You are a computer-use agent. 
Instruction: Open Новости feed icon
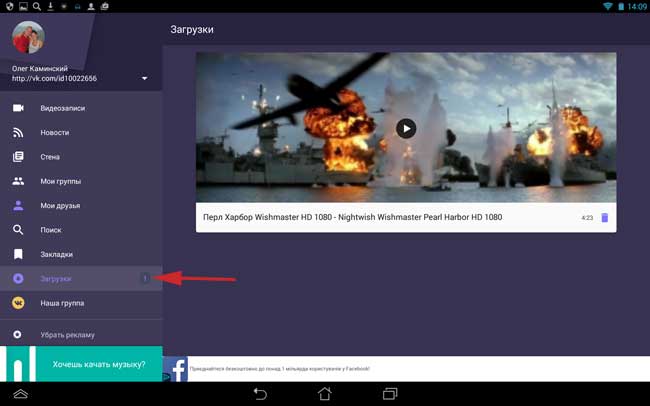tap(18, 132)
